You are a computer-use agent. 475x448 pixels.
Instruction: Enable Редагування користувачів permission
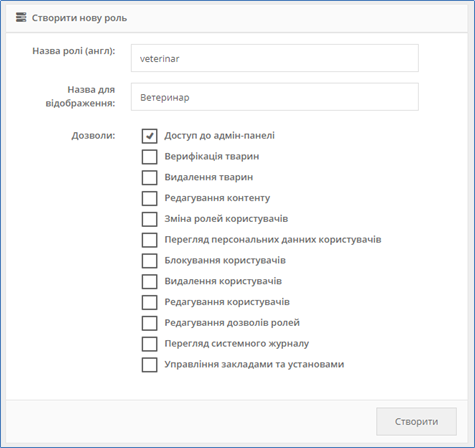pos(149,302)
